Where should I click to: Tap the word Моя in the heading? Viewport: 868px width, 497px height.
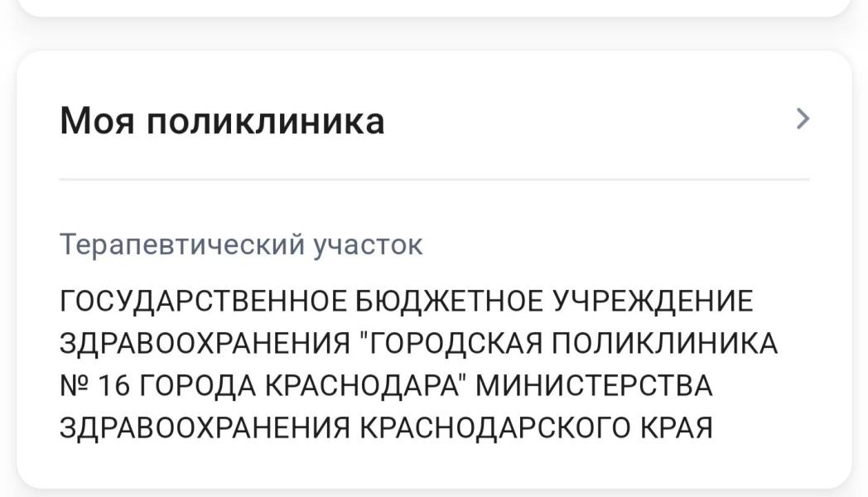97,121
